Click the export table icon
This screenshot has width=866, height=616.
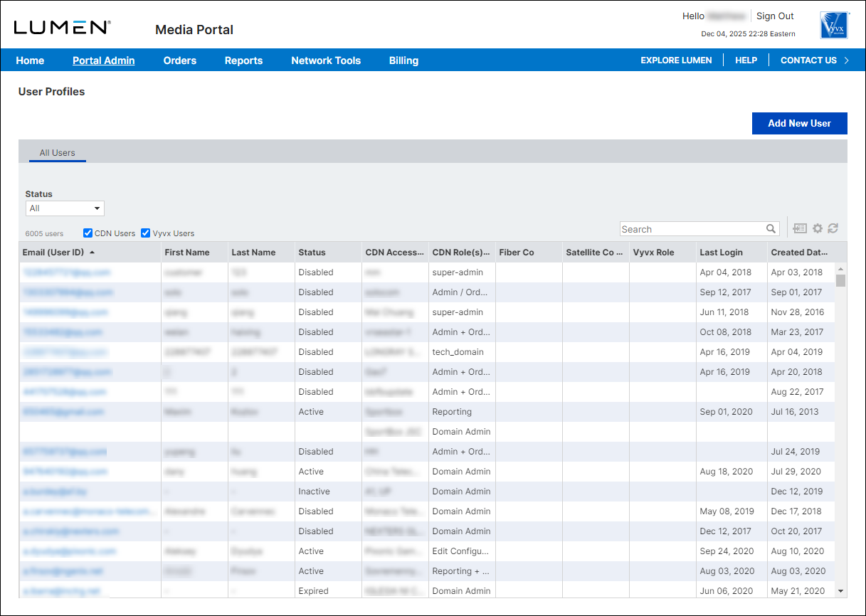point(801,228)
